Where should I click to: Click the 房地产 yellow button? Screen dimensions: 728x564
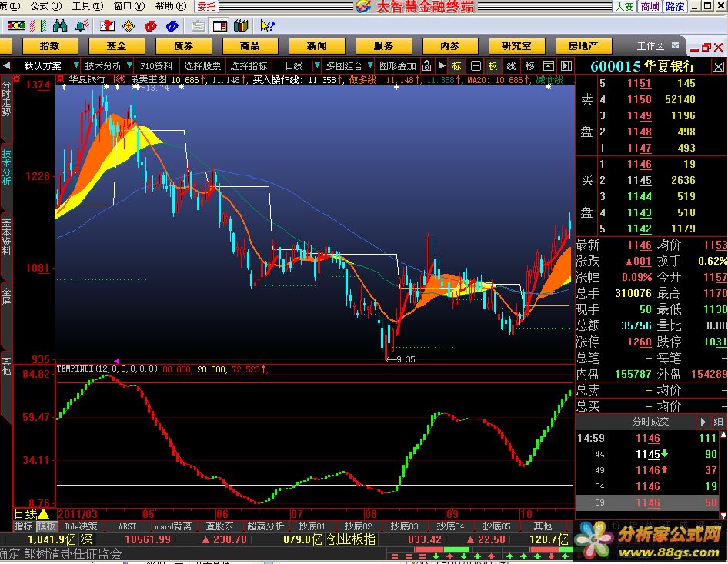pyautogui.click(x=583, y=46)
